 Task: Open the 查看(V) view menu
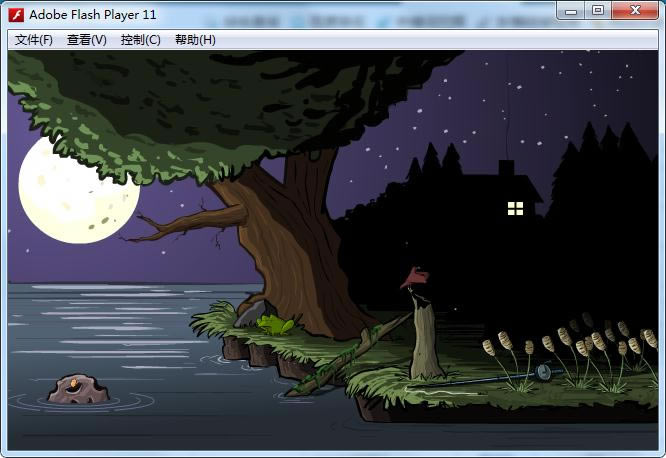[x=87, y=40]
